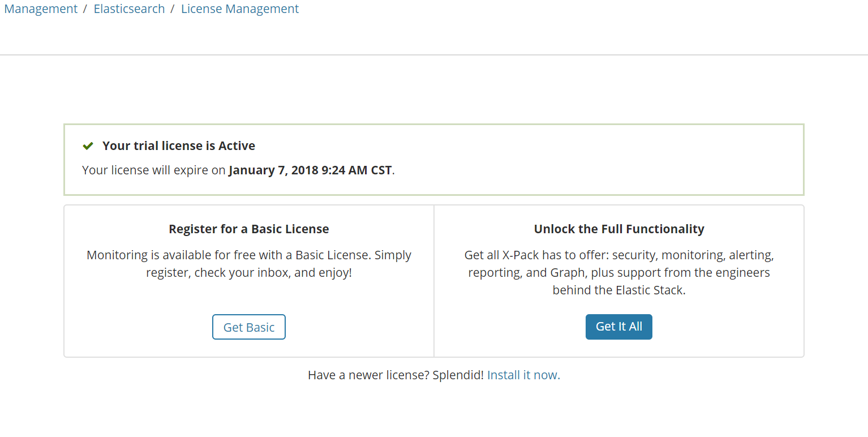The image size is (868, 437).
Task: Click the 'Register for a Basic License' heading
Action: 249,229
